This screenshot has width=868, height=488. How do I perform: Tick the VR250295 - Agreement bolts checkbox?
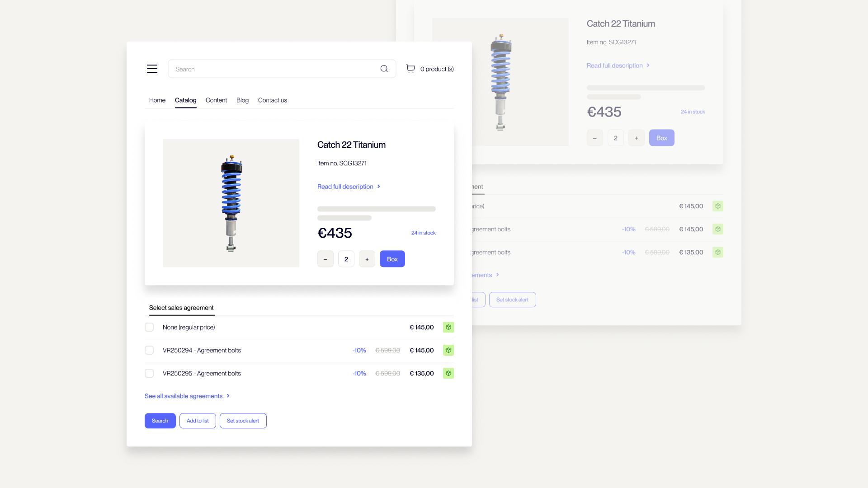[x=149, y=373]
